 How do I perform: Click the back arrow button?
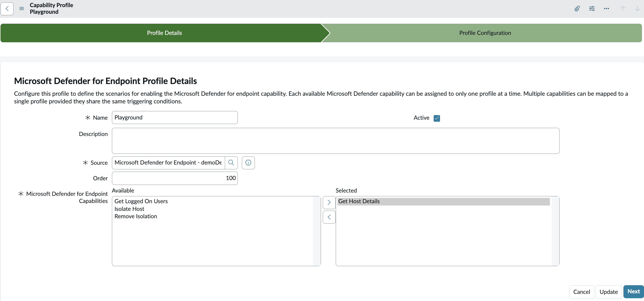coord(7,9)
